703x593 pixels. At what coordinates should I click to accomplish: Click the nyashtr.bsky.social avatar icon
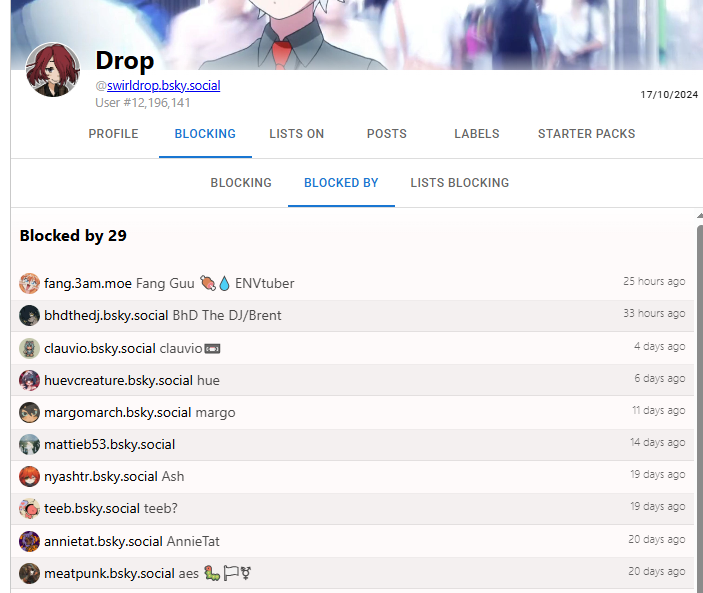pos(30,476)
